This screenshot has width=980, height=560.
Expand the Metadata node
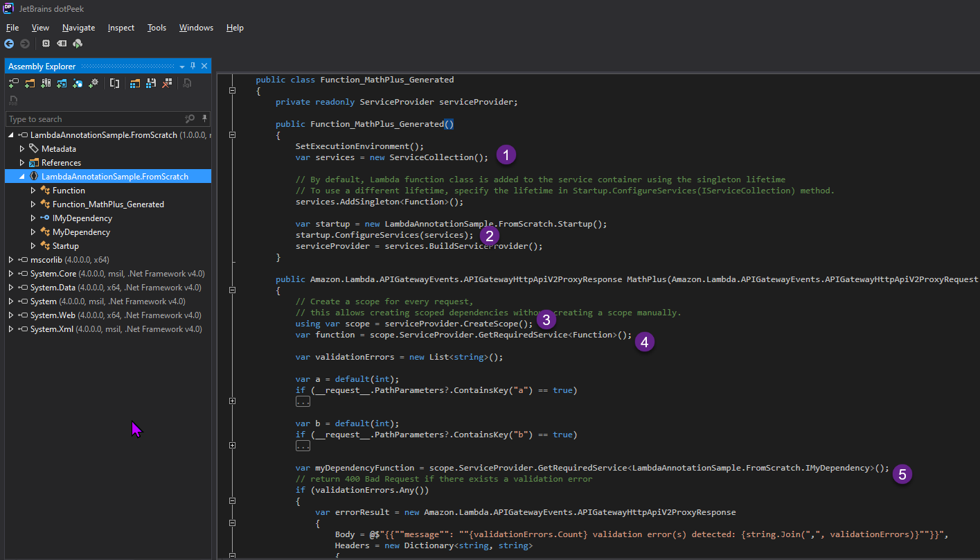[x=21, y=148]
